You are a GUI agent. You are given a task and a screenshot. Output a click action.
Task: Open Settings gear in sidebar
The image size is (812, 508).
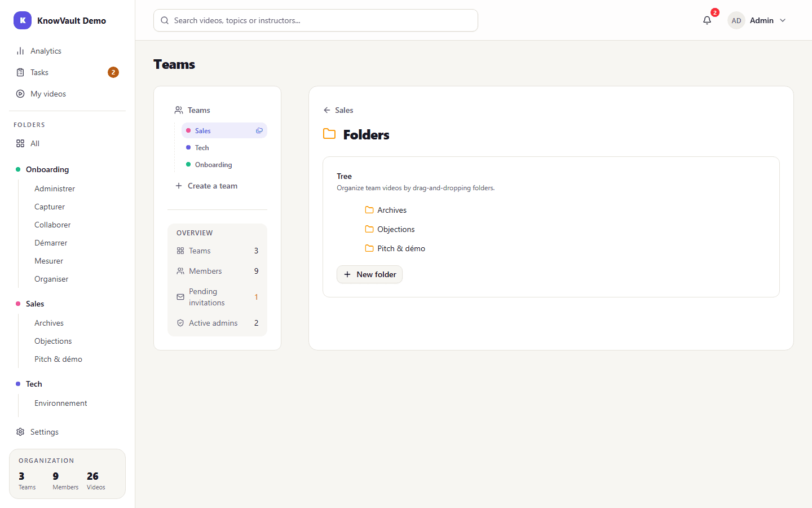pos(68,432)
